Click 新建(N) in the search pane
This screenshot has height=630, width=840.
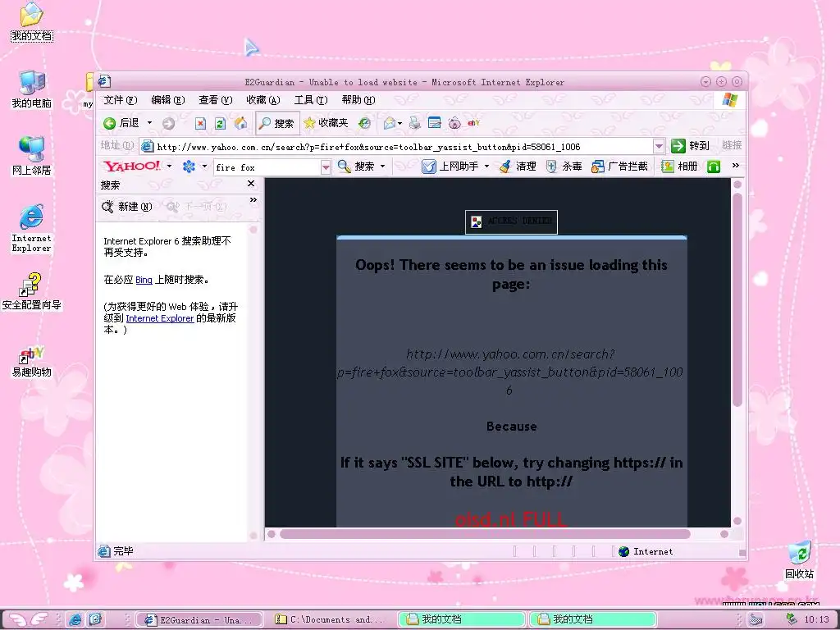coord(127,207)
